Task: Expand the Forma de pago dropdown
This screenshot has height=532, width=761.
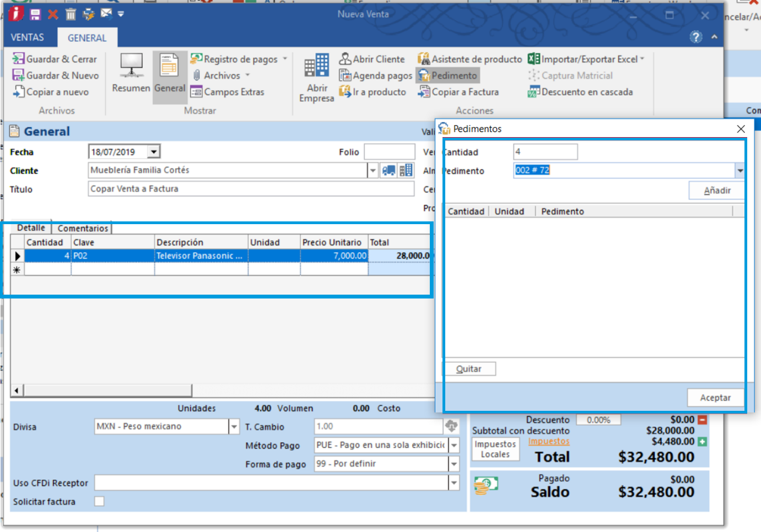Action: coord(454,464)
